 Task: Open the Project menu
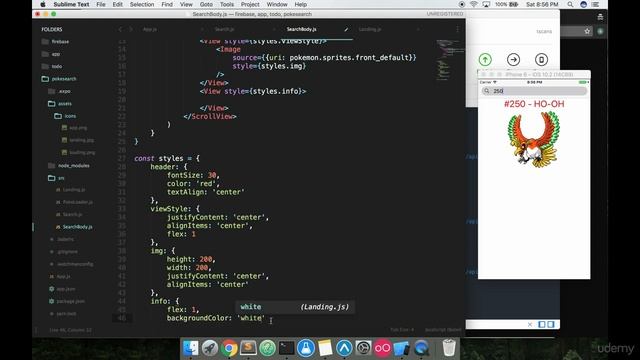click(250, 4)
